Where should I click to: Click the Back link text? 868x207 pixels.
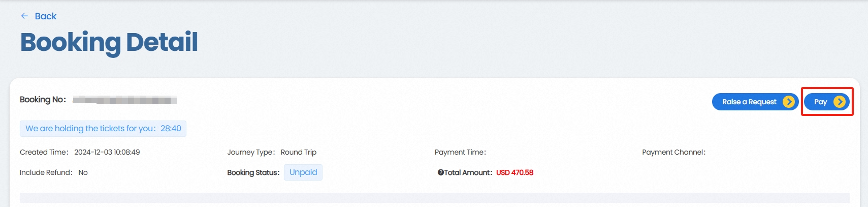tap(46, 16)
